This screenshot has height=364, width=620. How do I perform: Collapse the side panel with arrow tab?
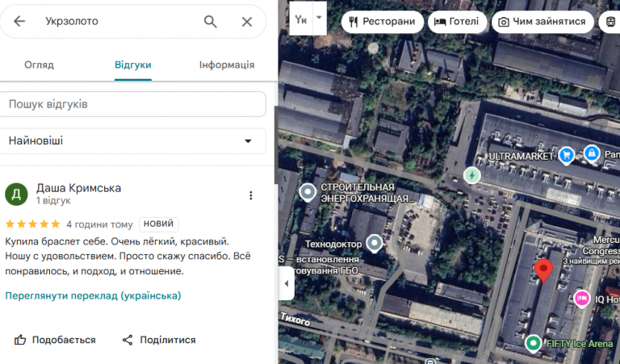pyautogui.click(x=287, y=283)
